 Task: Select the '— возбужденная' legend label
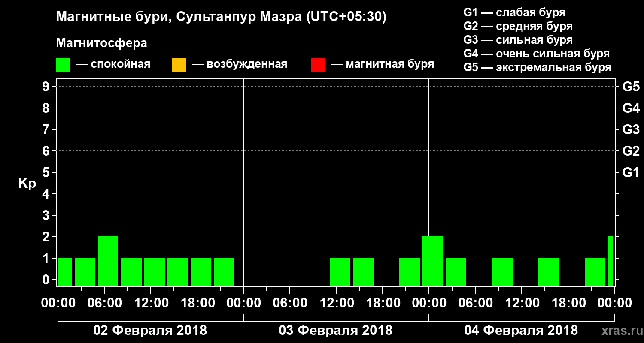coord(240,64)
